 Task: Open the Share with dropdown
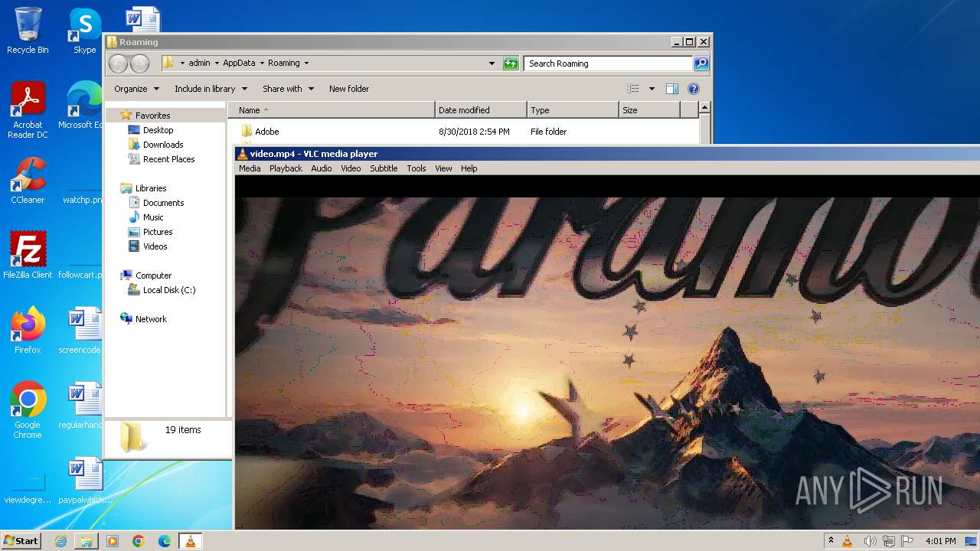click(288, 89)
